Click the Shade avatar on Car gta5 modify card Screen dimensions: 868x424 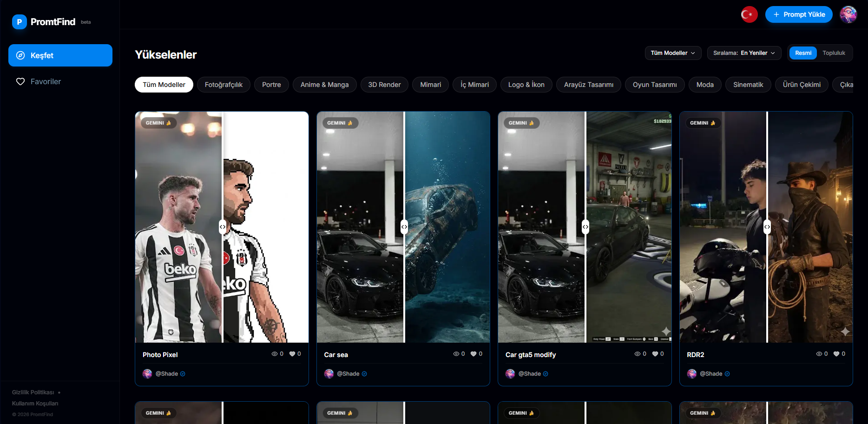[x=510, y=374]
